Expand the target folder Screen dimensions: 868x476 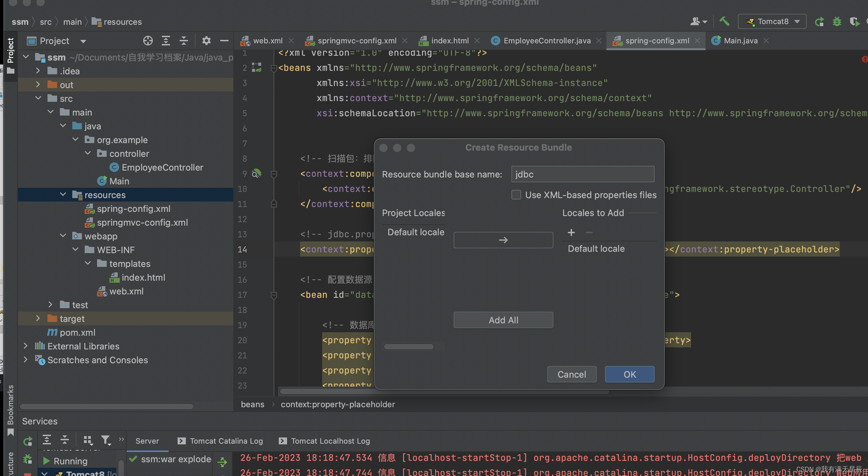coord(38,318)
